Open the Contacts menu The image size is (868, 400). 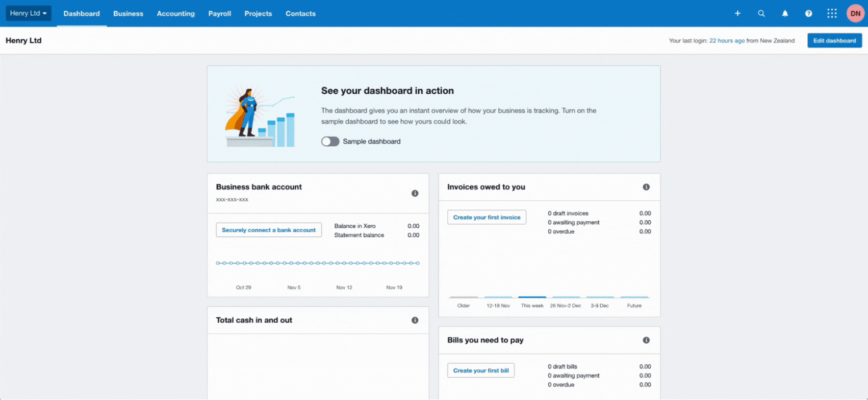tap(300, 13)
